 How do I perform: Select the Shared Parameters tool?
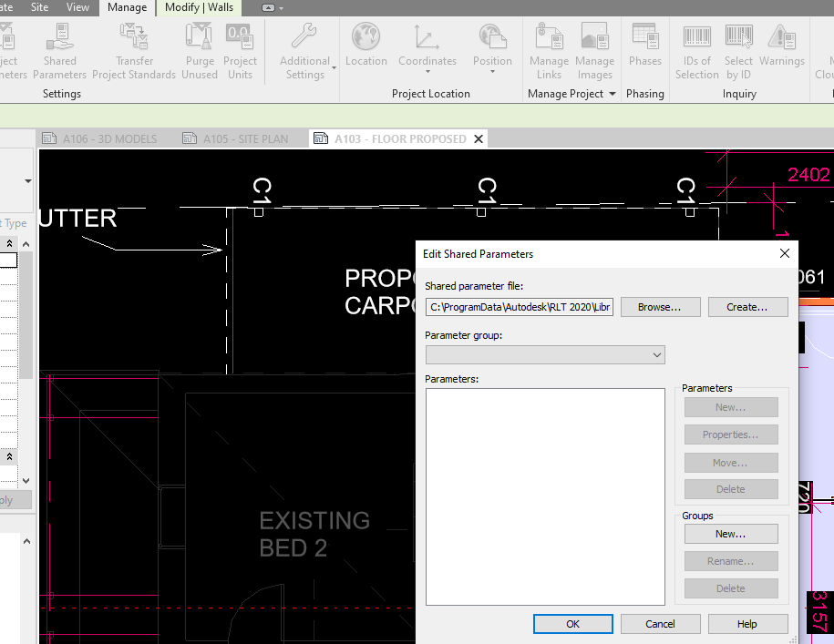[x=59, y=50]
